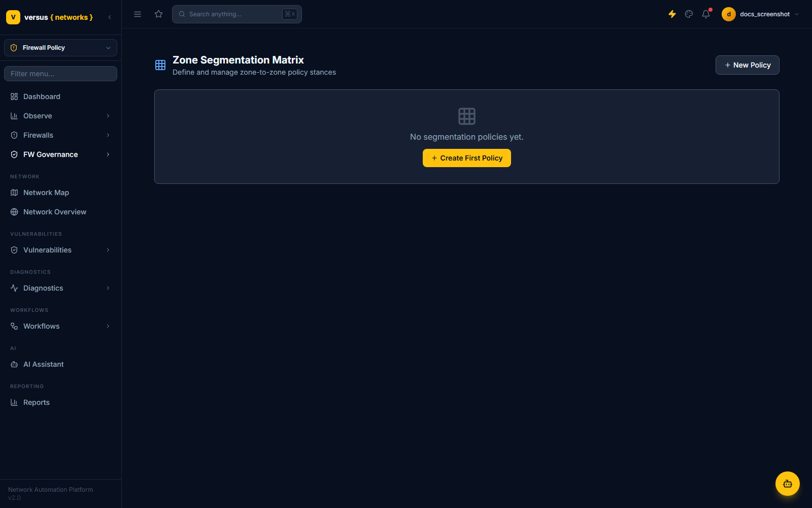Viewport: 812px width, 508px height.
Task: Go to Dashboard in the sidebar
Action: 60,97
